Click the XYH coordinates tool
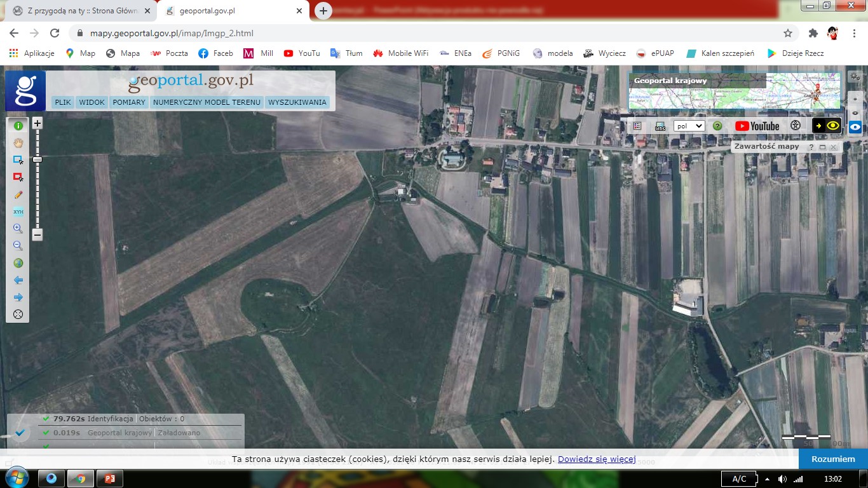 click(18, 212)
